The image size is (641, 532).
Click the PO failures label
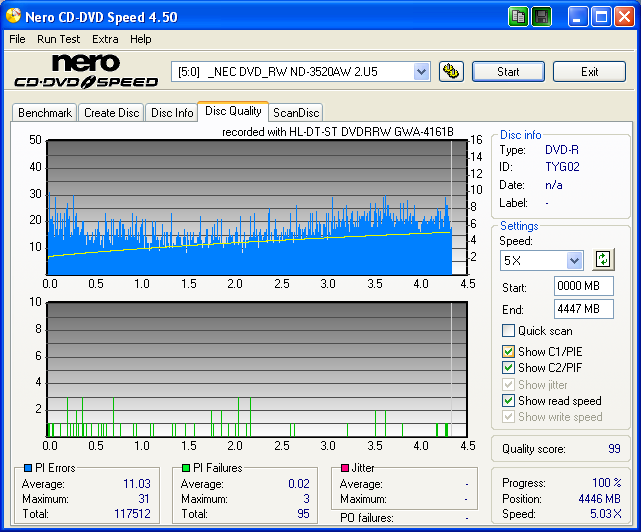click(x=367, y=518)
